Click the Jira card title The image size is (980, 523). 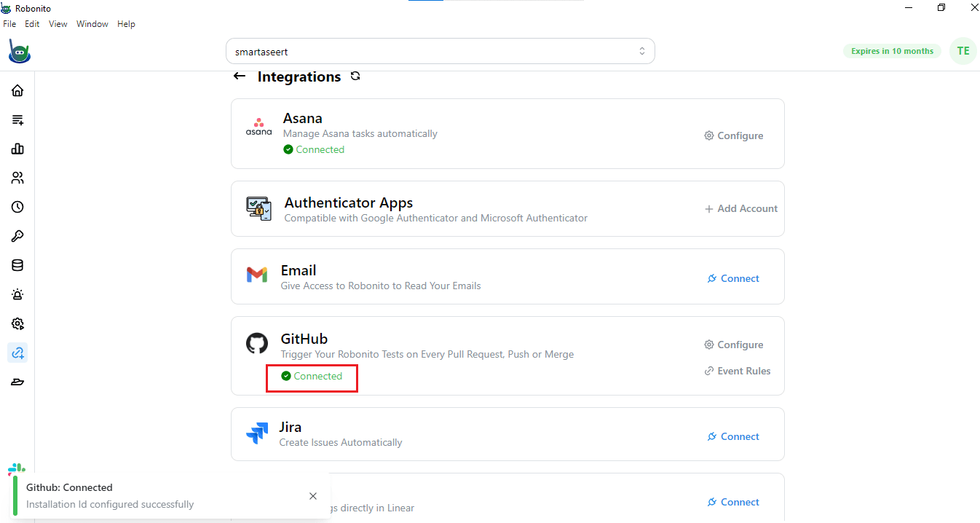tap(291, 427)
